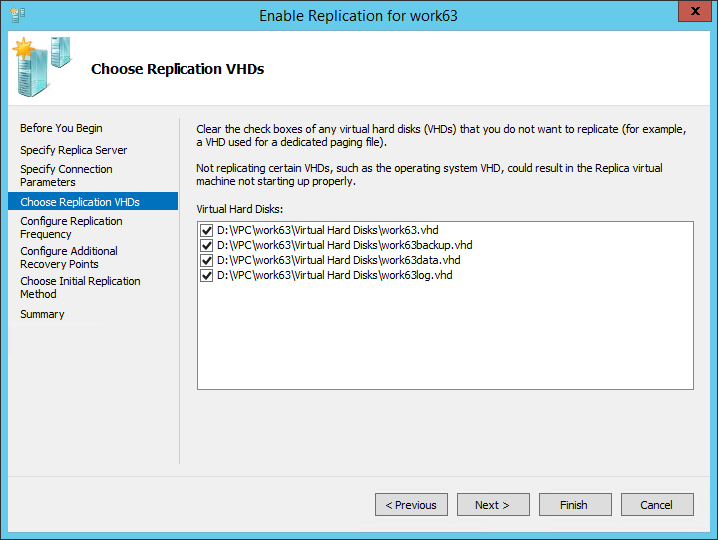Go to Choose Initial Replication Method
Screen dimensions: 718x540
point(80,288)
